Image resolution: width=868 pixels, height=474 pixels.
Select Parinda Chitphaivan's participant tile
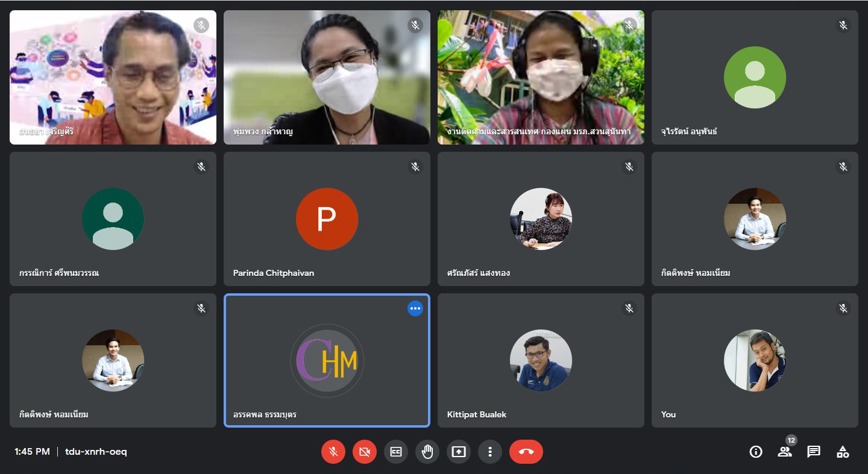(x=327, y=219)
